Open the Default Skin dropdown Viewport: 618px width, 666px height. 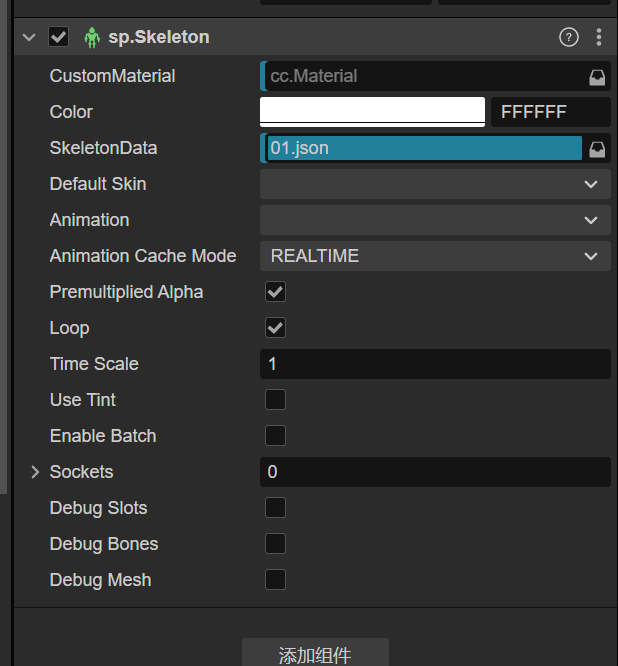[435, 184]
